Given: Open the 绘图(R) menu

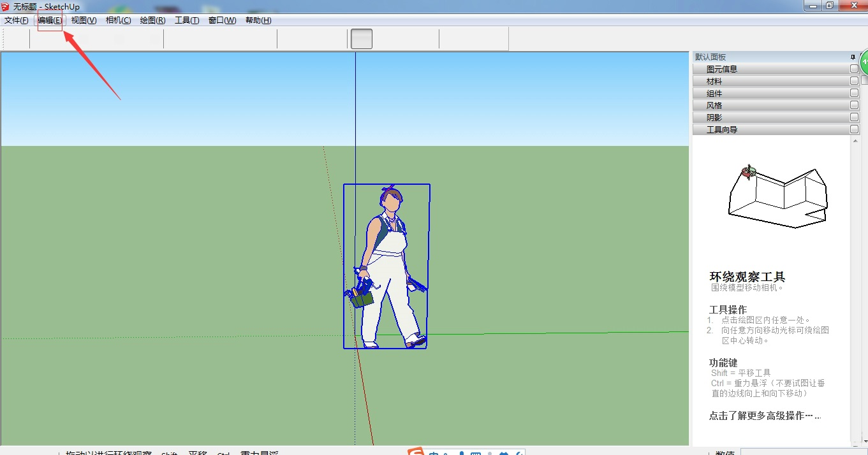Looking at the screenshot, I should [x=152, y=20].
